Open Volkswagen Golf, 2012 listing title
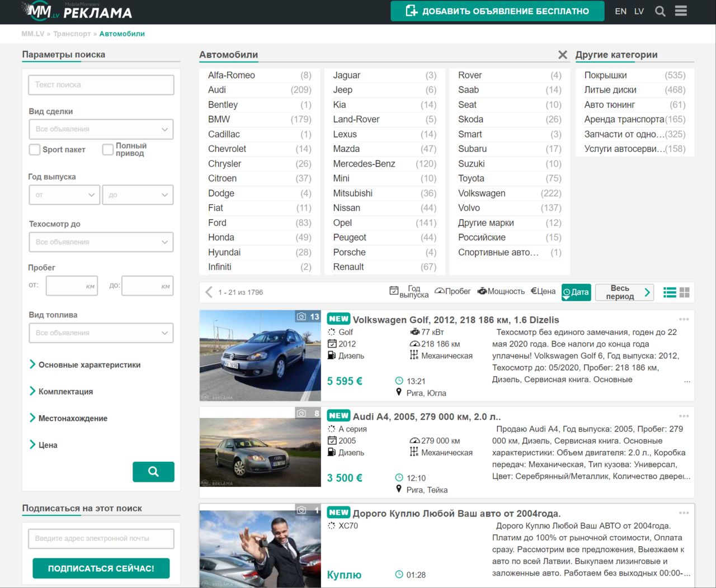The height and width of the screenshot is (588, 716). (x=456, y=320)
